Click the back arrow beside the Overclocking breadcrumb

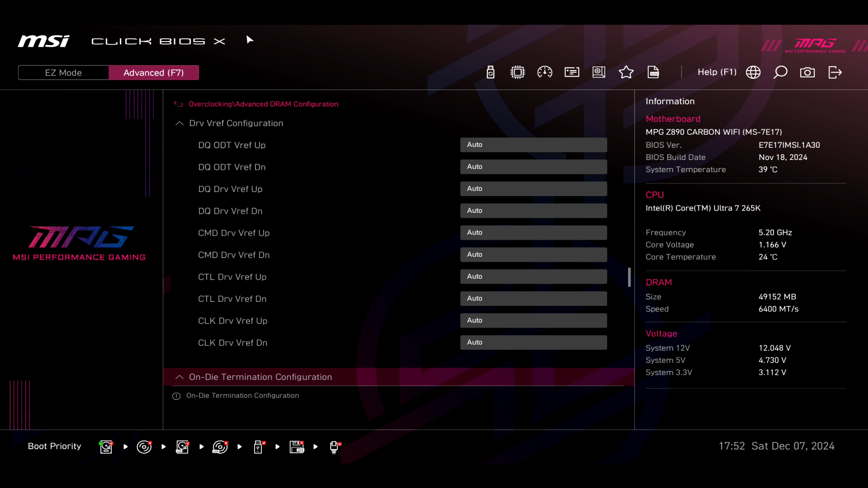[179, 104]
